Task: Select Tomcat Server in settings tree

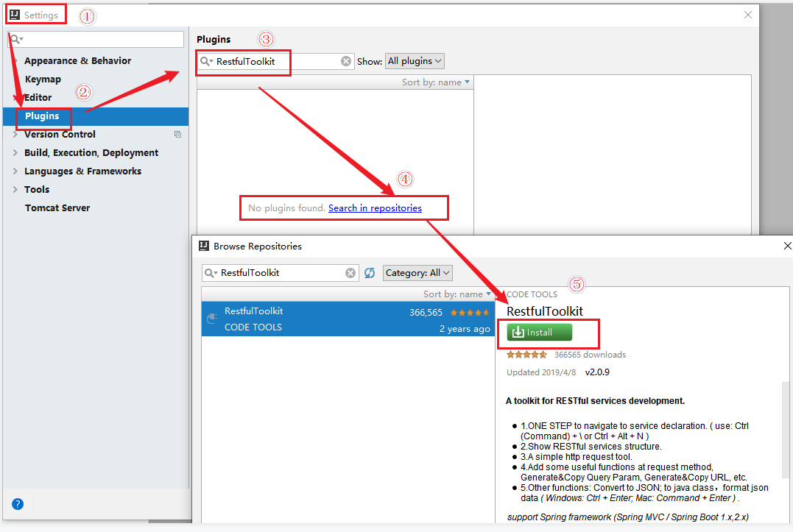Action: coord(57,208)
